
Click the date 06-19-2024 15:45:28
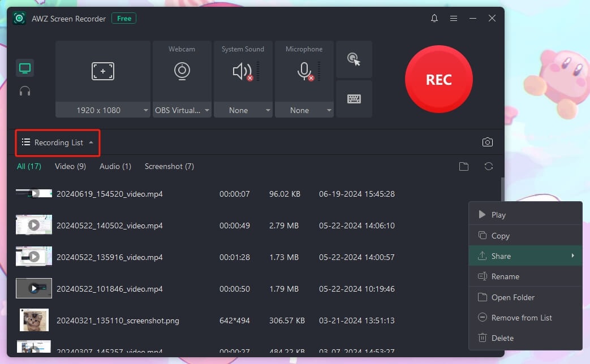point(357,194)
